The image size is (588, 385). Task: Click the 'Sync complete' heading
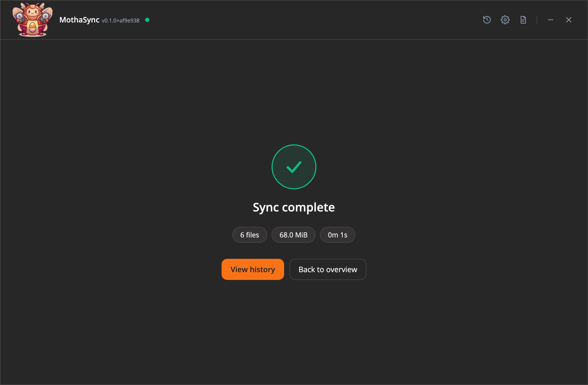[x=294, y=207]
